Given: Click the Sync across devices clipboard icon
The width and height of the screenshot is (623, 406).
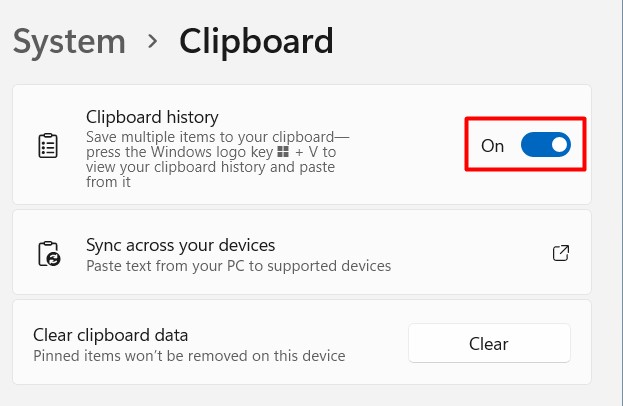Looking at the screenshot, I should 47,254.
